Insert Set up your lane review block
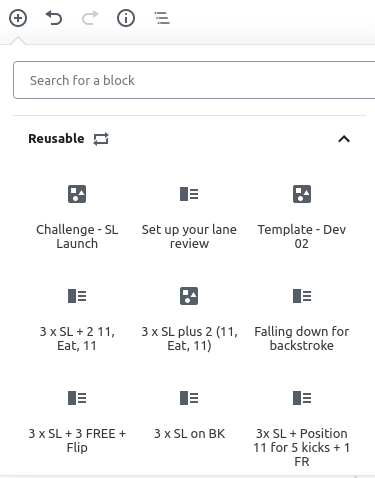Screen dimensions: 375x478 click(189, 217)
